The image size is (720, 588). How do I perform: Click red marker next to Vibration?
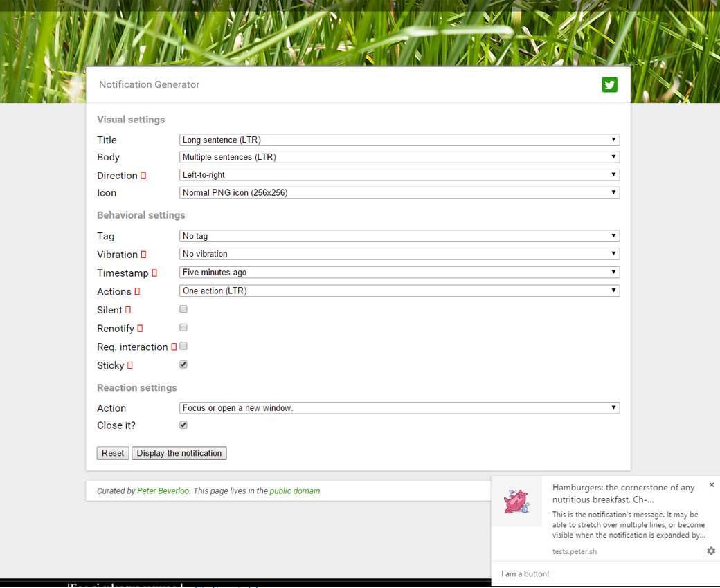click(143, 255)
